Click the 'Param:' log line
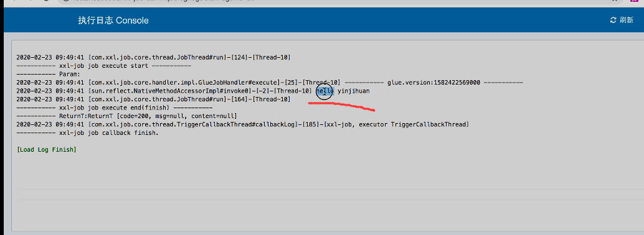This screenshot has height=235, width=644. click(x=49, y=74)
